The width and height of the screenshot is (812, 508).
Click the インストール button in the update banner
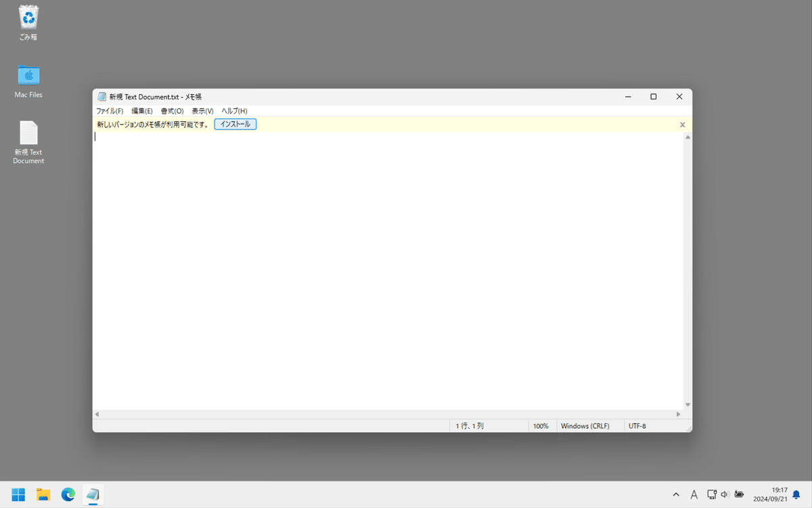tap(235, 124)
